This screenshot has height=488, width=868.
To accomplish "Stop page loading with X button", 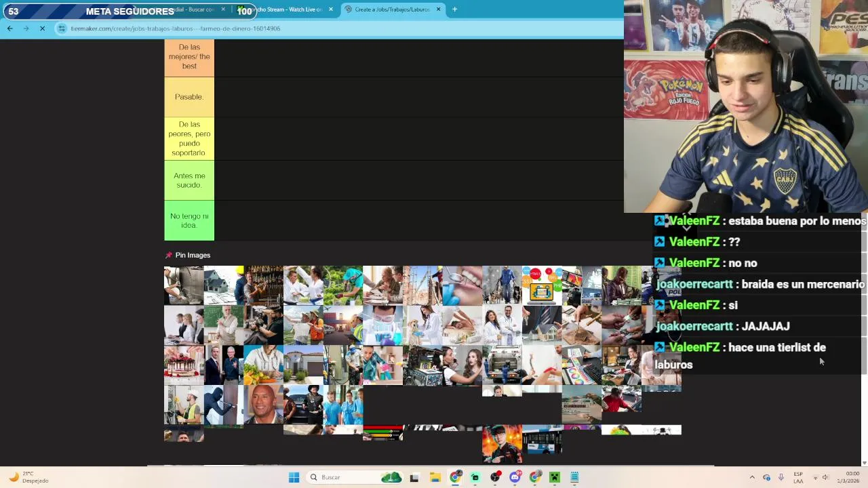I will 42,28.
